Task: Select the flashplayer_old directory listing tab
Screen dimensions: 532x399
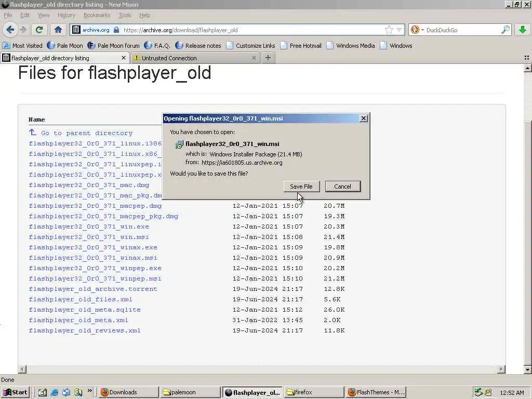Action: [61, 58]
